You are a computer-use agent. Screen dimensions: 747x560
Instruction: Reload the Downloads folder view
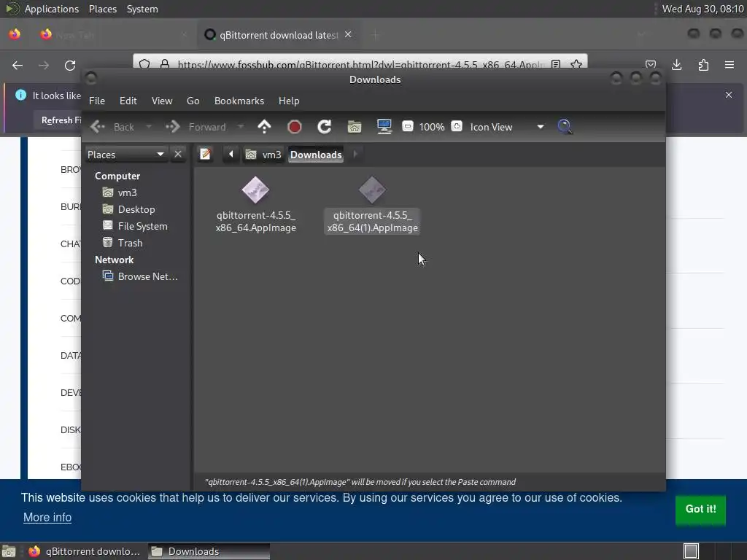[325, 127]
